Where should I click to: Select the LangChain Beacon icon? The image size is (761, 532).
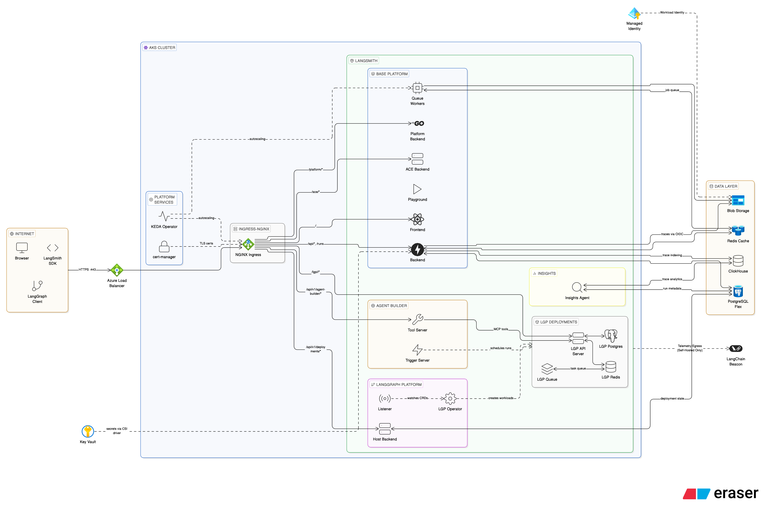(735, 349)
